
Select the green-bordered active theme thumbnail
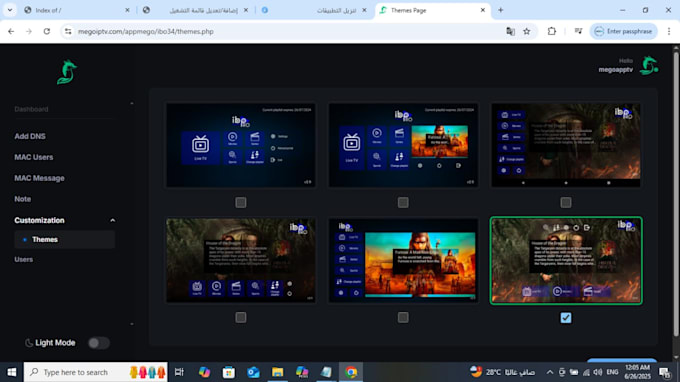pos(566,261)
